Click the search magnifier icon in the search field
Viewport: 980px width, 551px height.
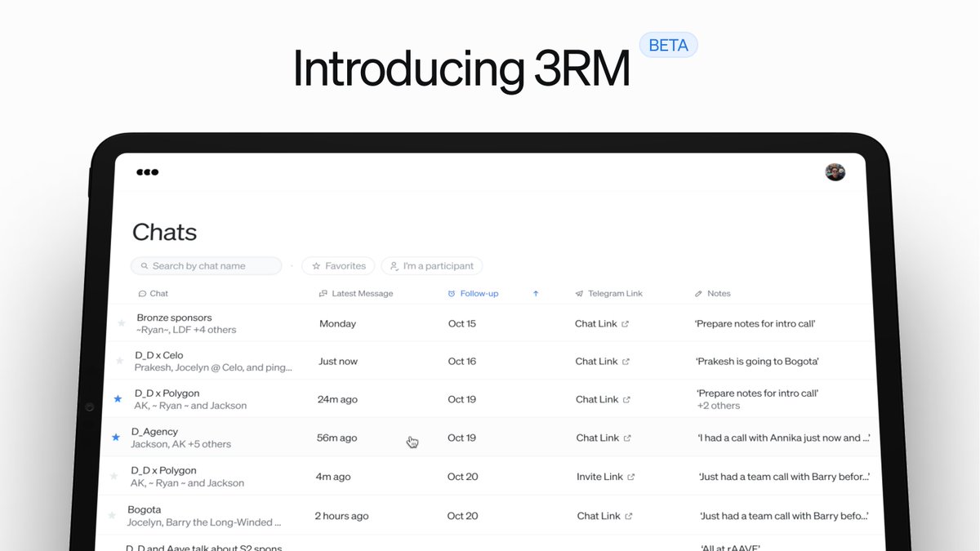(x=144, y=265)
